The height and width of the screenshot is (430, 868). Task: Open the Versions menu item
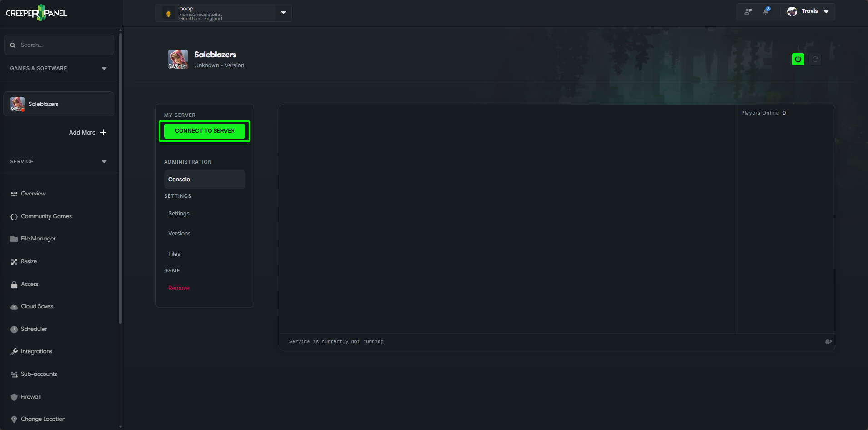pos(179,234)
